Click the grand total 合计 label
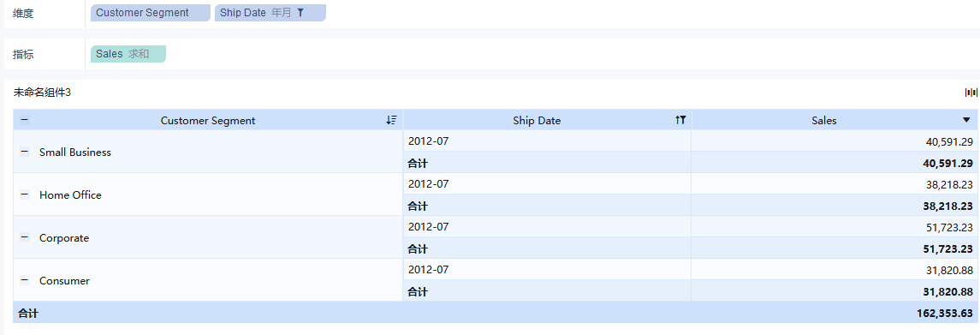 click(x=27, y=313)
